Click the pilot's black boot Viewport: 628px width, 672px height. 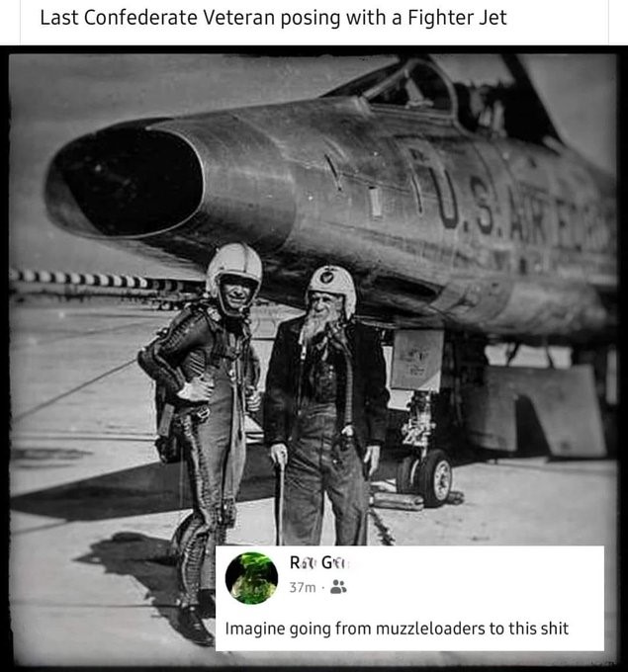pyautogui.click(x=195, y=625)
